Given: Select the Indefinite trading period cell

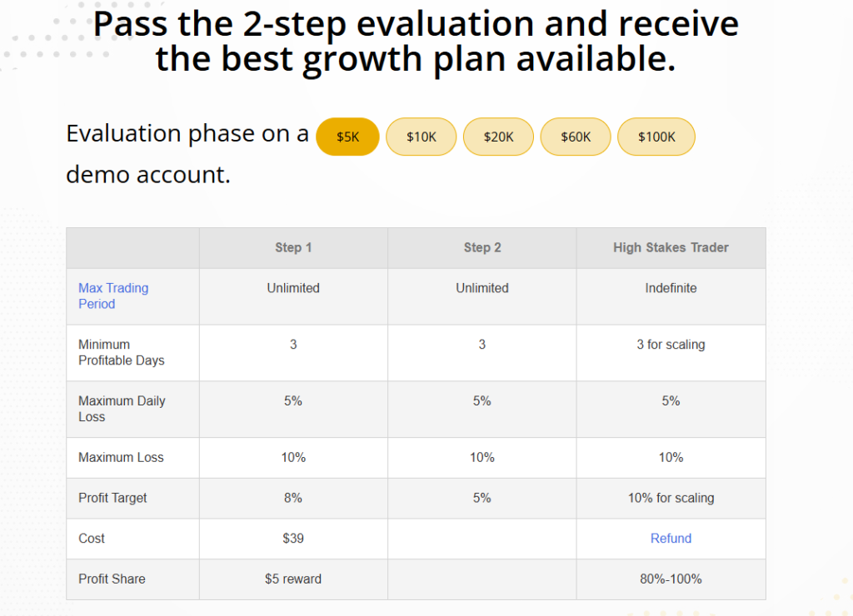Looking at the screenshot, I should tap(671, 296).
